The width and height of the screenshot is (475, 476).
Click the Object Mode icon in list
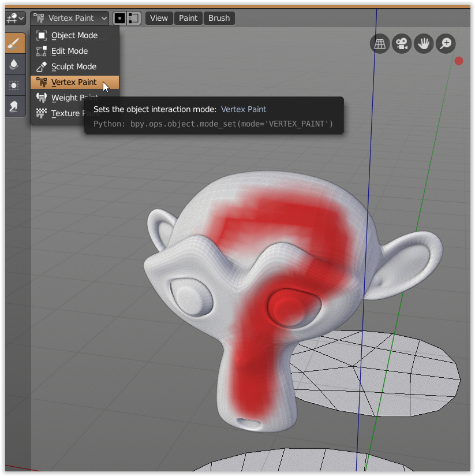[42, 35]
